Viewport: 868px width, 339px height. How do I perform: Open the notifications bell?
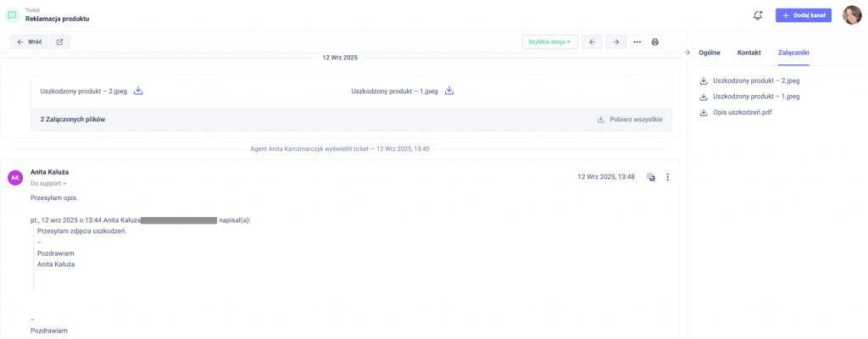(757, 15)
